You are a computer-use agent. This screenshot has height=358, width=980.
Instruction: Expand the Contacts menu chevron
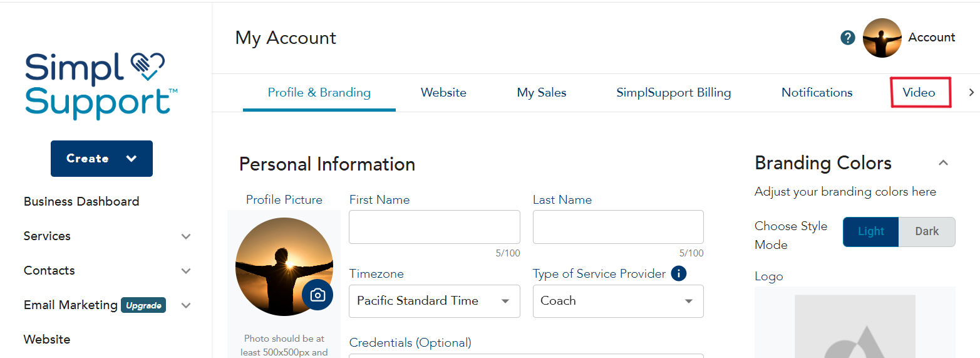186,271
